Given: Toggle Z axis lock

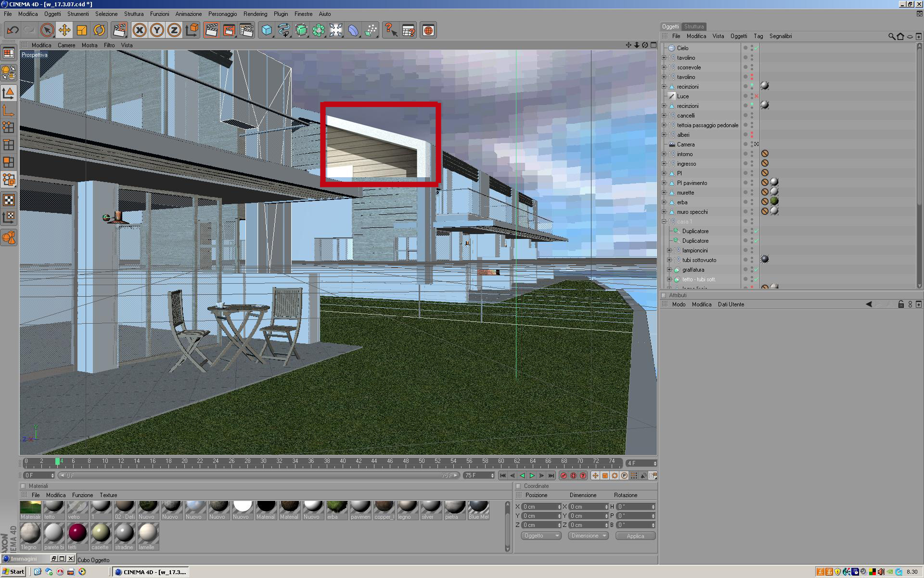Looking at the screenshot, I should (x=174, y=30).
